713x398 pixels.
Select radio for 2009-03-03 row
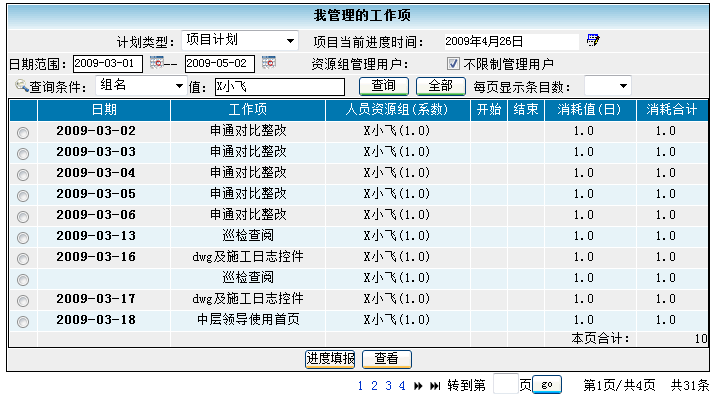tap(23, 154)
